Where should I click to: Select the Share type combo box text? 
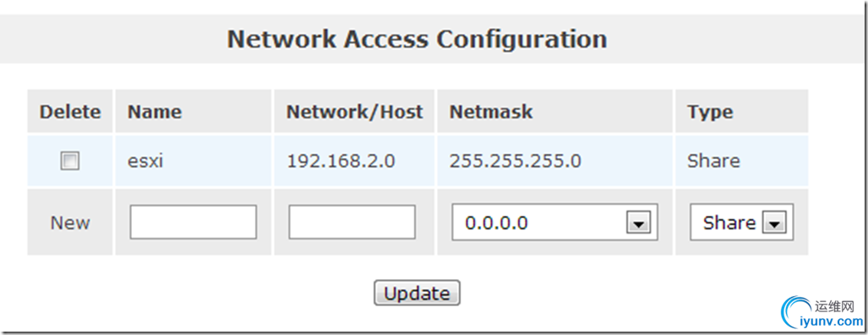pyautogui.click(x=729, y=222)
